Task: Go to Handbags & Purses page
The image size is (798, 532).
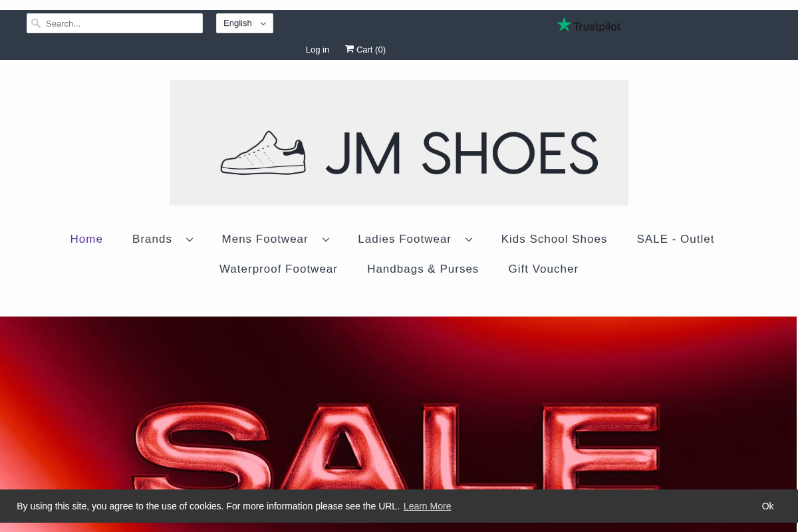Action: pyautogui.click(x=423, y=269)
